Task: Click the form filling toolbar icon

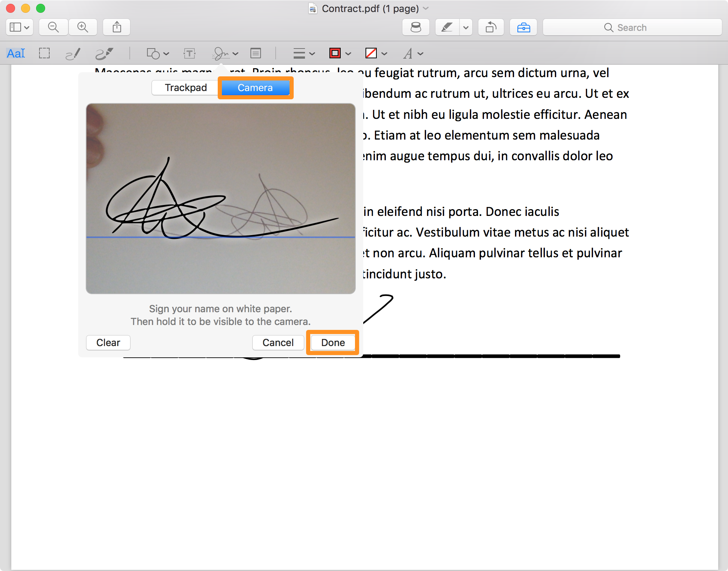Action: pos(416,27)
